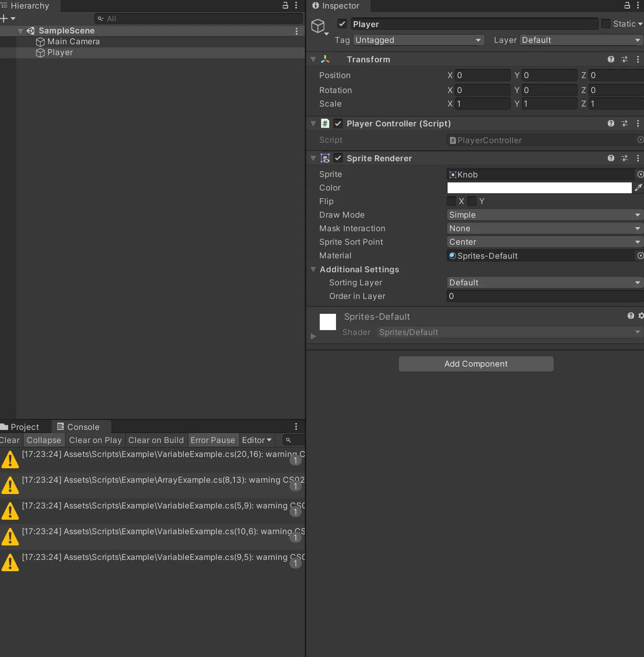Disable Sprite Renderer checkbox
Screen dimensions: 644x657
pos(338,158)
